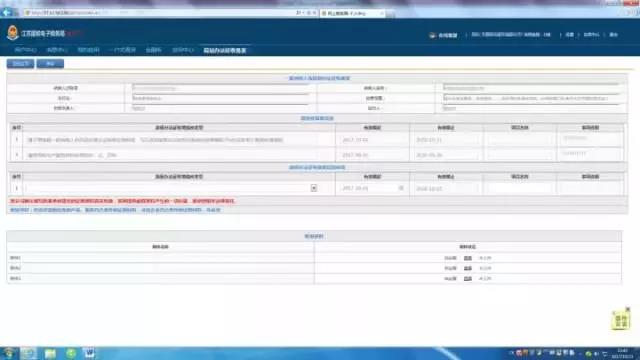Close the yellow sticky note widget
Viewport: 640px width, 360px height.
click(x=628, y=309)
